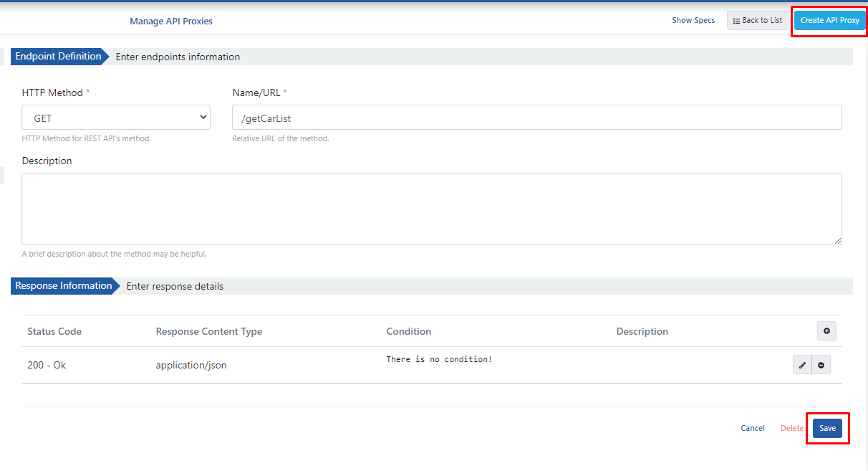Click the add response plus icon
The width and height of the screenshot is (868, 471).
coord(826,331)
